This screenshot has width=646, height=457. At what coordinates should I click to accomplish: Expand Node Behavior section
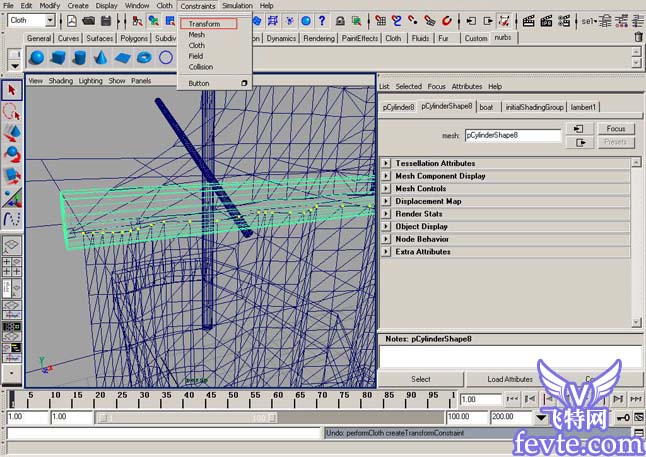(386, 239)
